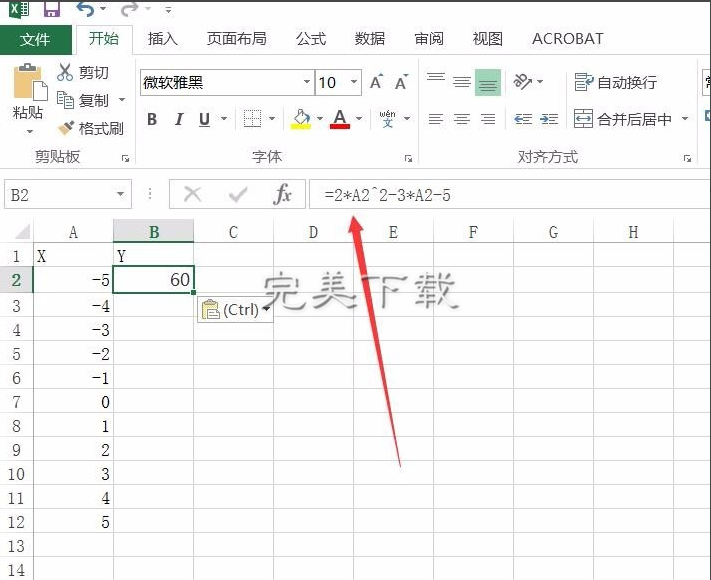711x580 pixels.
Task: Open the 审阅 tab
Action: (429, 39)
